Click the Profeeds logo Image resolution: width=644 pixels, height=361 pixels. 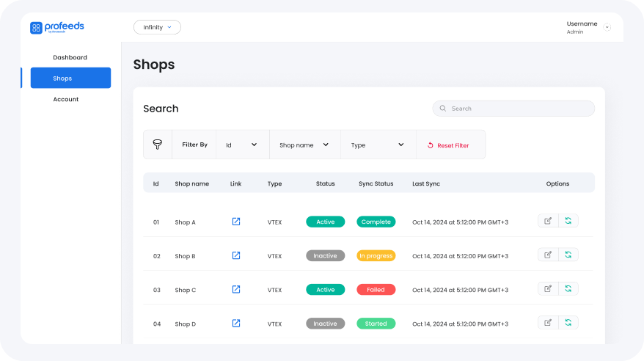pyautogui.click(x=57, y=27)
